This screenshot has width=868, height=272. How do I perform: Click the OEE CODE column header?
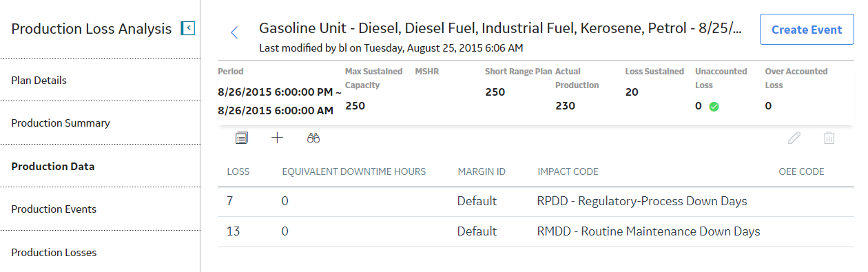point(801,171)
